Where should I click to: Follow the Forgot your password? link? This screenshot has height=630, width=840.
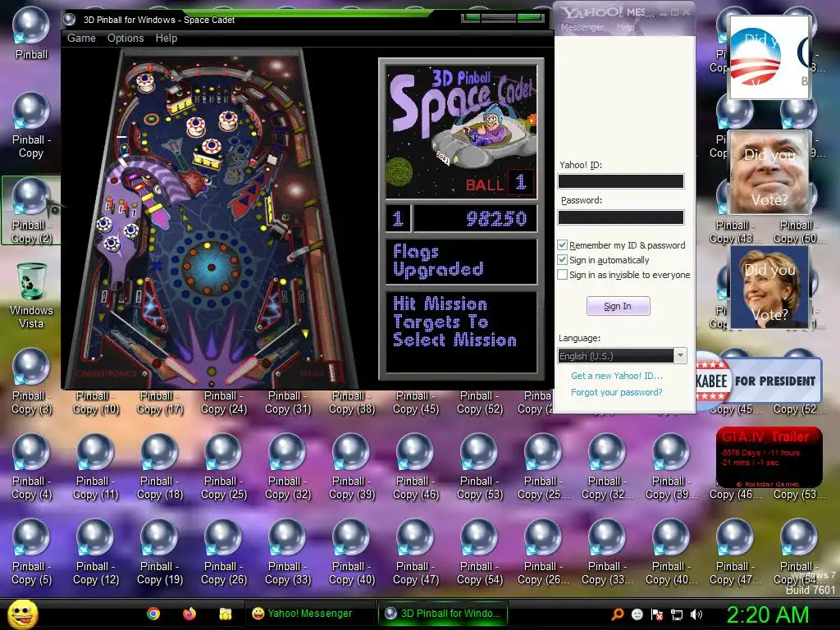617,392
